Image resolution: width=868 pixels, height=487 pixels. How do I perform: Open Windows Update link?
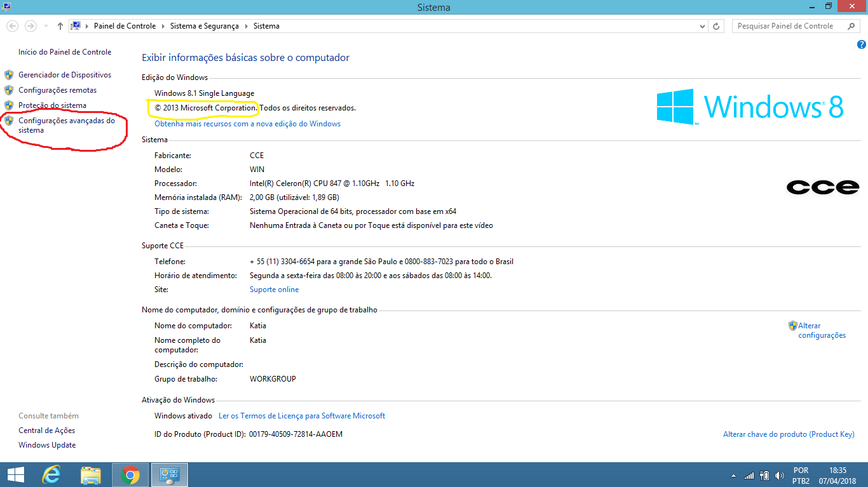pyautogui.click(x=47, y=445)
